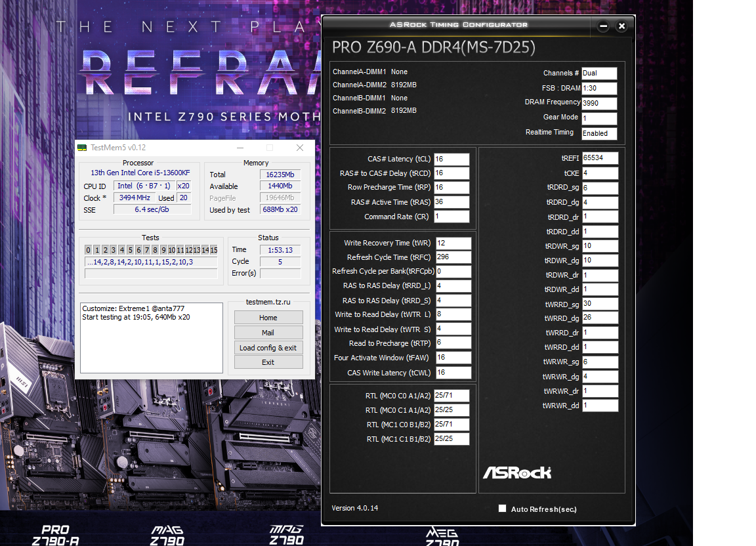
Task: Click the test sequence list field
Action: click(x=151, y=262)
